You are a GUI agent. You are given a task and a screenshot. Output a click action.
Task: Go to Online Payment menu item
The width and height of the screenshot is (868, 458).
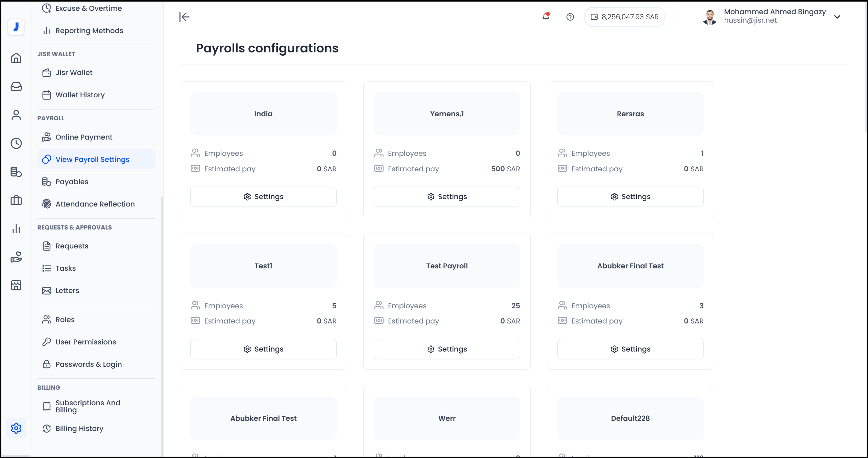click(x=84, y=137)
